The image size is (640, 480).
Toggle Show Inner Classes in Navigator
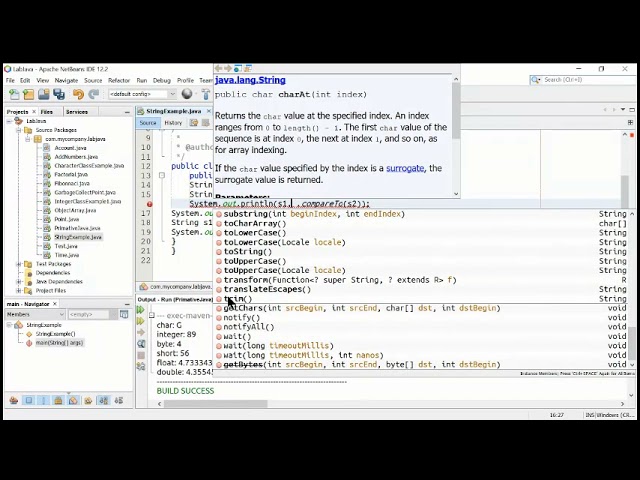click(73, 400)
